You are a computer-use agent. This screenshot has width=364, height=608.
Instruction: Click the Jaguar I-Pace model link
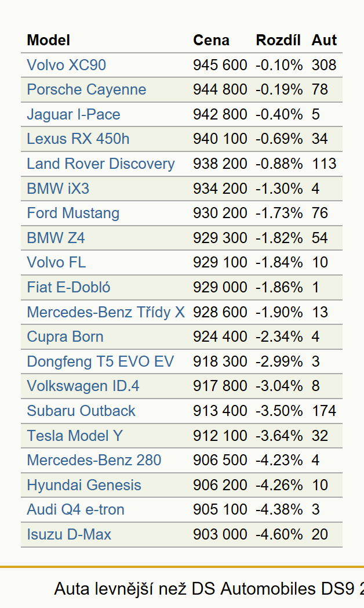[74, 114]
